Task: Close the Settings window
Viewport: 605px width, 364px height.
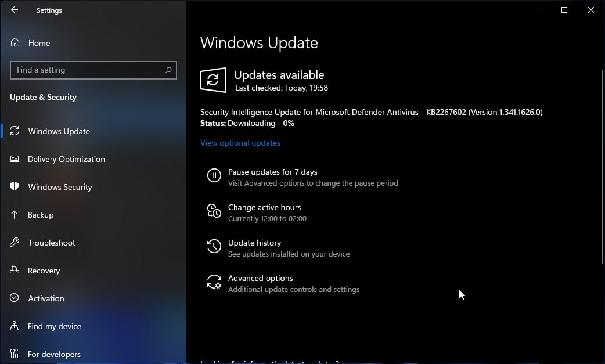Action: 590,10
